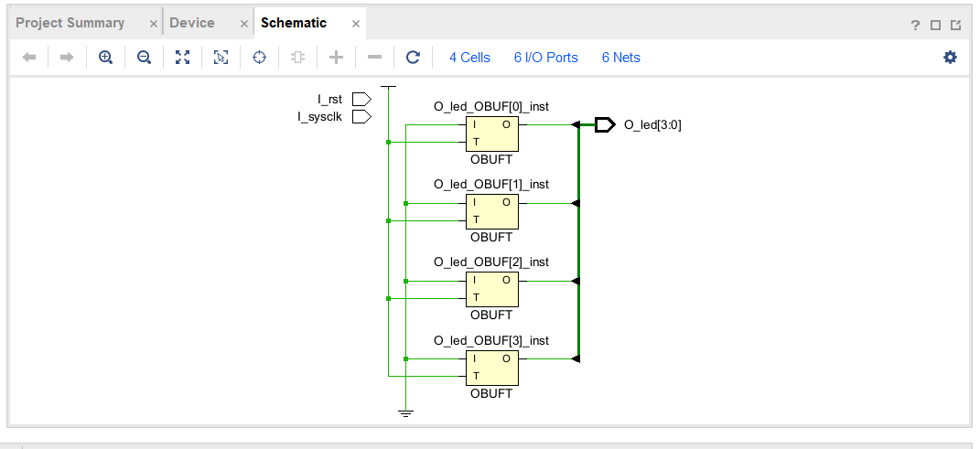The height and width of the screenshot is (449, 980).
Task: Select the I_rst input port symbol
Action: 361,99
